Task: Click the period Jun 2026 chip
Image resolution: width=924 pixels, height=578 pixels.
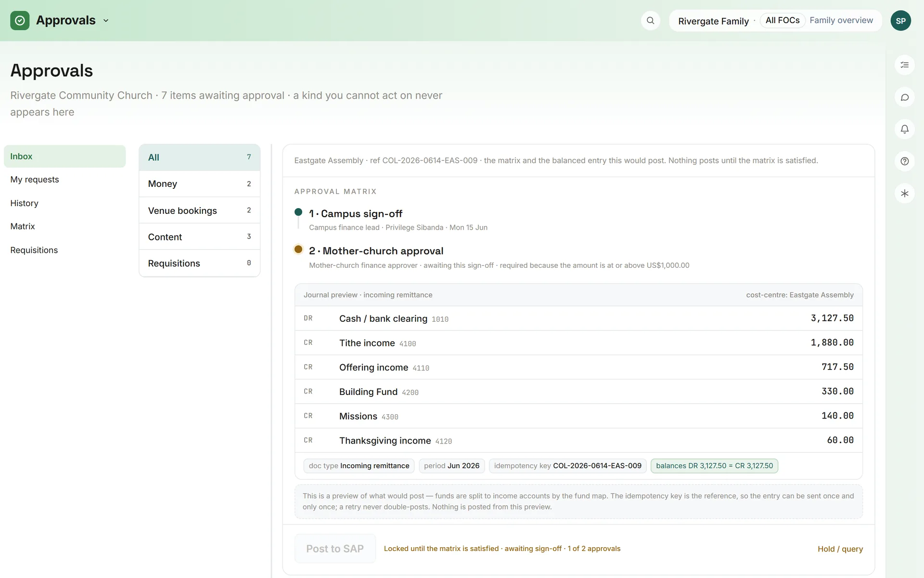Action: 451,466
